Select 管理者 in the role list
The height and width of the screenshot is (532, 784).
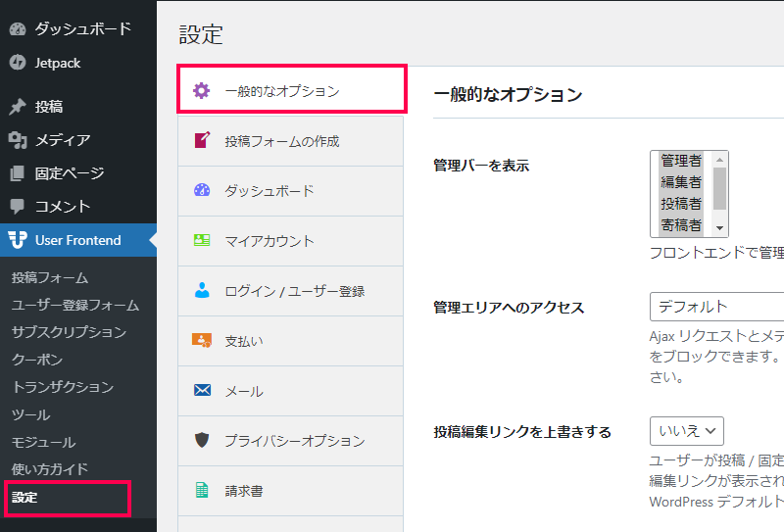coord(681,161)
